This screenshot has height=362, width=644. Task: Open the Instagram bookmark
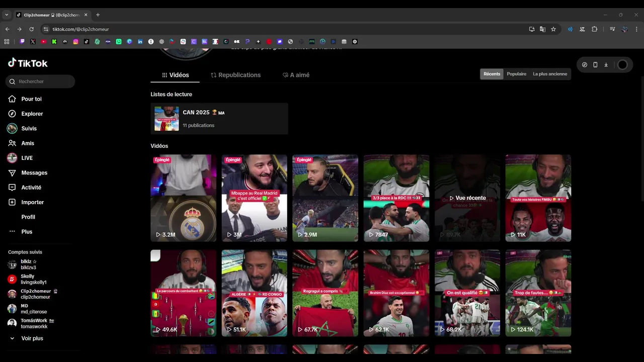click(x=75, y=42)
